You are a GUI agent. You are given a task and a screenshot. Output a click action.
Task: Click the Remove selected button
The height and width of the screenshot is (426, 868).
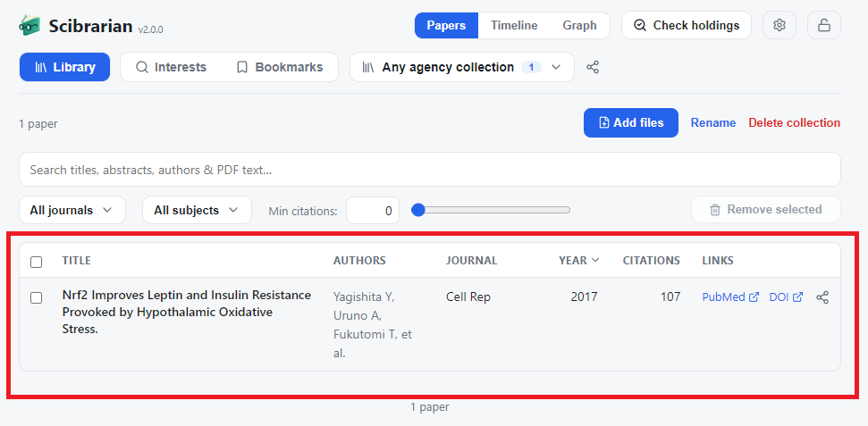pyautogui.click(x=765, y=210)
